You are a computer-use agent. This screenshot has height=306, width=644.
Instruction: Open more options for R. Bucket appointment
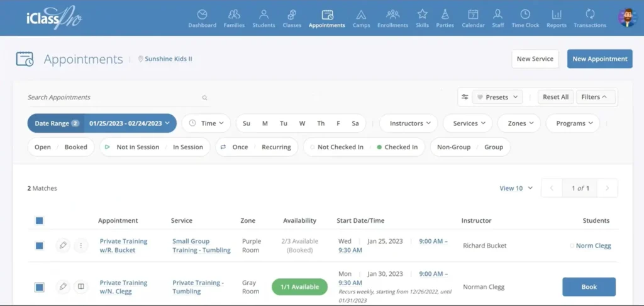81,246
